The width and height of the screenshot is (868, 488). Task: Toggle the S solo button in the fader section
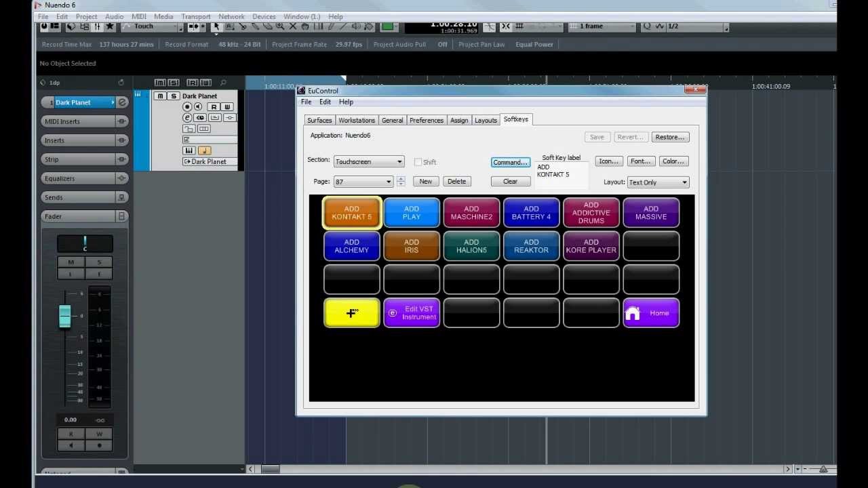(99, 262)
